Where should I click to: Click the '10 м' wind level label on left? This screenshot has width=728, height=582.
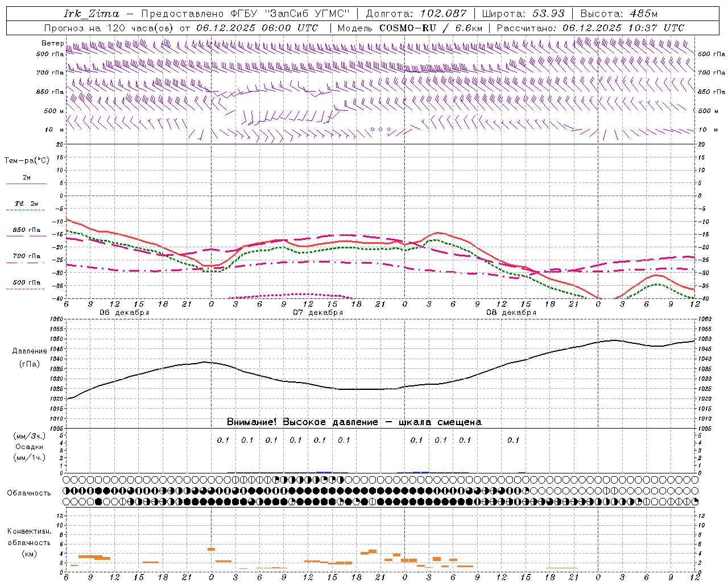pyautogui.click(x=55, y=130)
